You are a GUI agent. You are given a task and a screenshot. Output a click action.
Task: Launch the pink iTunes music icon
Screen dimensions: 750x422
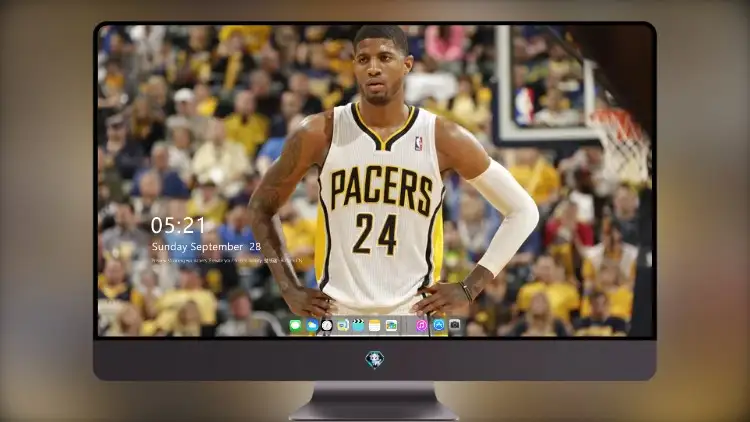click(x=421, y=326)
